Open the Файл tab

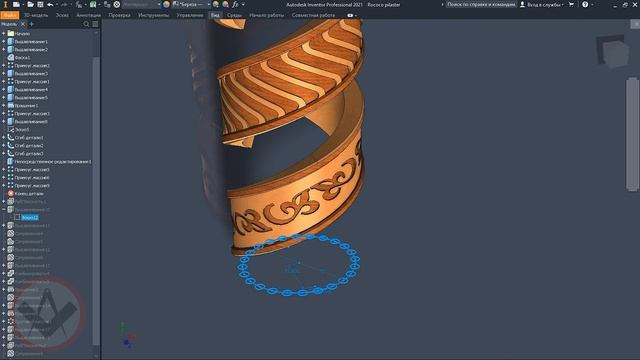10,15
